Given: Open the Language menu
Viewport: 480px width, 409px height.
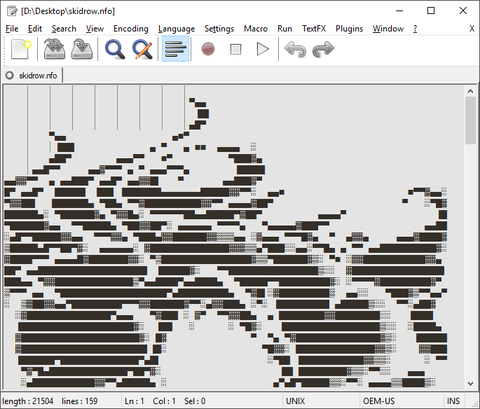Looking at the screenshot, I should (176, 29).
